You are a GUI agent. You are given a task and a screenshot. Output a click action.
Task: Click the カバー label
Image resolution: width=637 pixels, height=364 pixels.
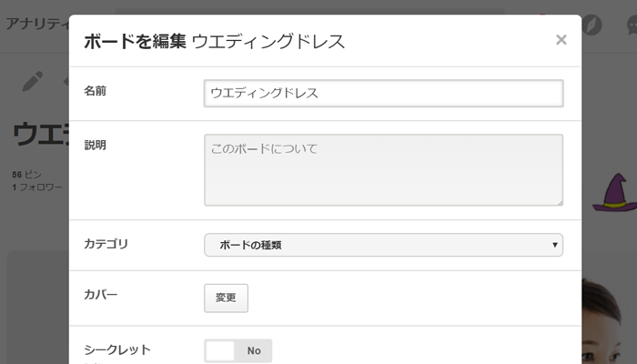coord(101,294)
